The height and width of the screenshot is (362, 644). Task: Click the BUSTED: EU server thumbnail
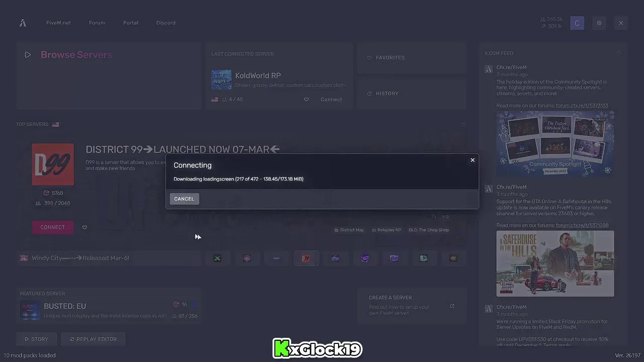30,311
